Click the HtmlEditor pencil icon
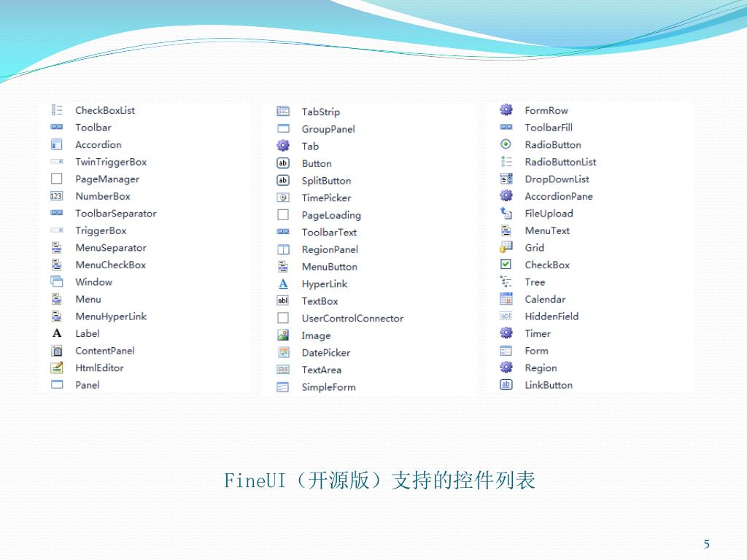This screenshot has width=747, height=560. 57,367
